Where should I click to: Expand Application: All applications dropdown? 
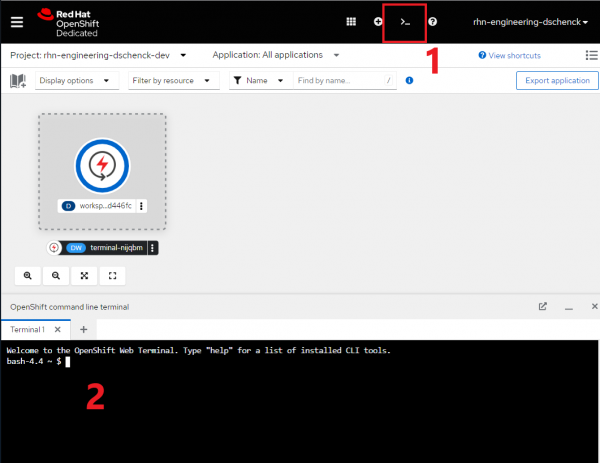[276, 55]
